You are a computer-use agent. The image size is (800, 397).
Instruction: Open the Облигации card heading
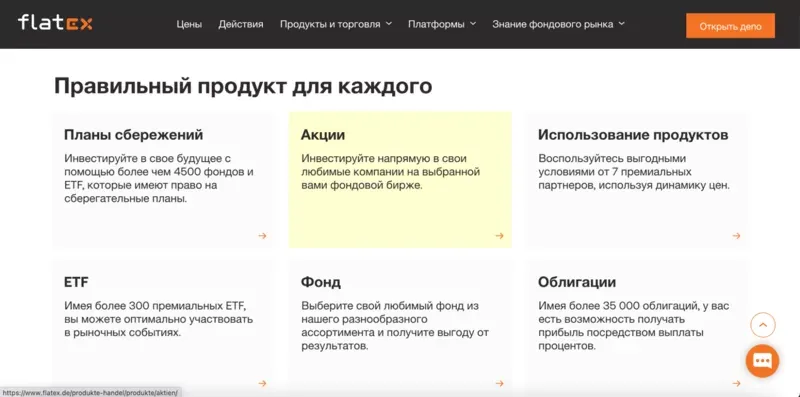tap(577, 282)
